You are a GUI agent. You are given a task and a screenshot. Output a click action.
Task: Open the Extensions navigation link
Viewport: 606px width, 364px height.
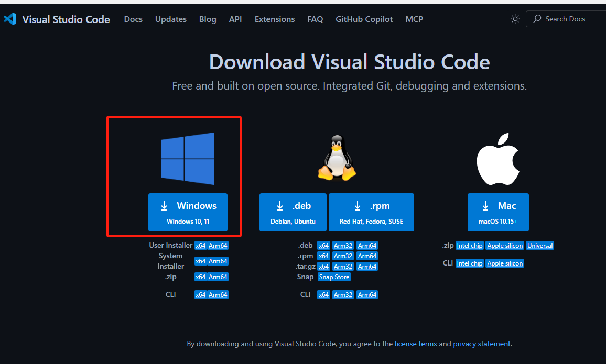[x=275, y=19]
